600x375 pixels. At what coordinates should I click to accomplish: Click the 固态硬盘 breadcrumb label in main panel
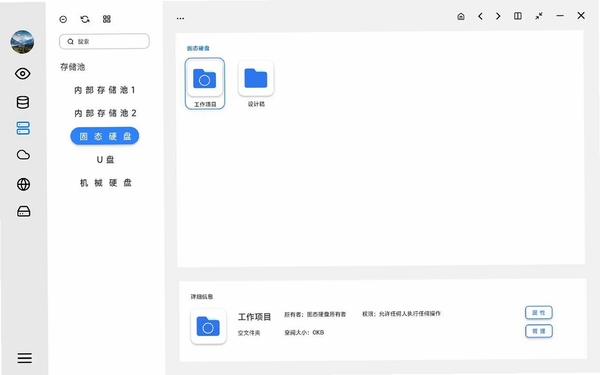pos(198,48)
